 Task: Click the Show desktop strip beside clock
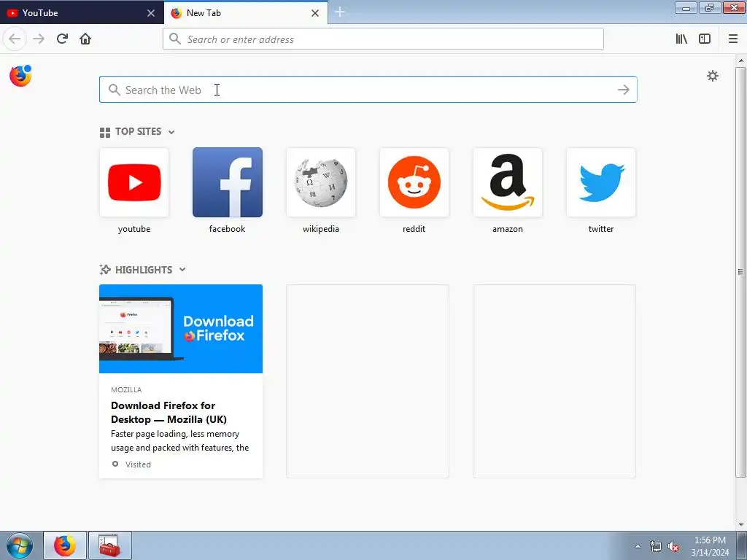[742, 546]
